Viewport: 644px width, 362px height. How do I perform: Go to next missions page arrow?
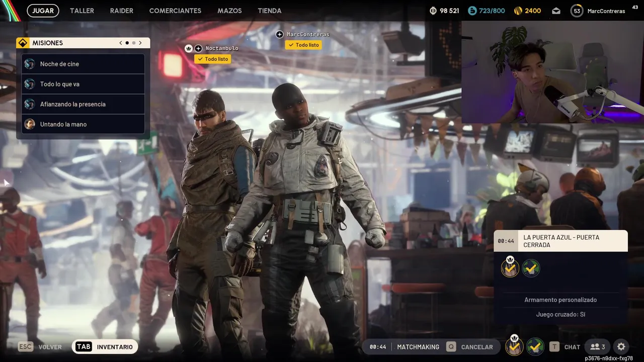click(140, 43)
